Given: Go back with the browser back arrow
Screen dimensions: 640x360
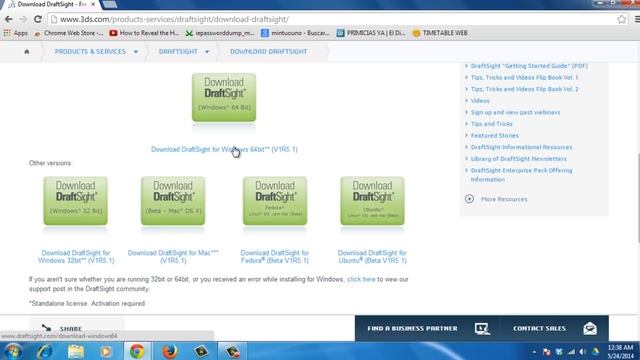Looking at the screenshot, I should click(x=9, y=19).
